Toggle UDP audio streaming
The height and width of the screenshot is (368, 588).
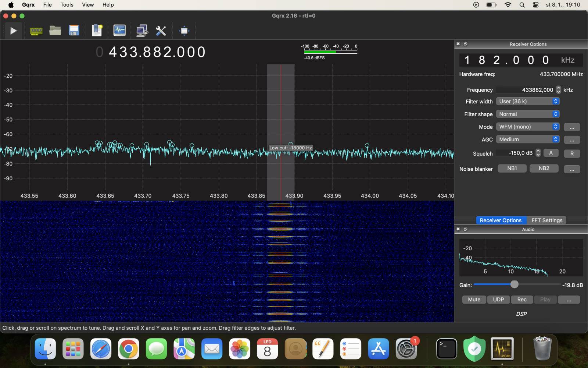[498, 300]
